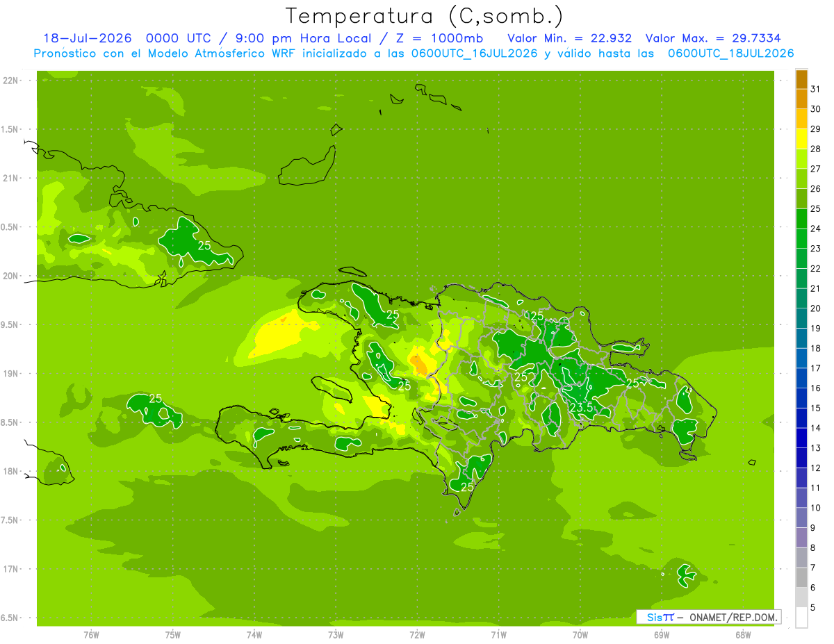Select the date text "18-Jul-2026"
This screenshot has width=834, height=644.
coord(88,38)
